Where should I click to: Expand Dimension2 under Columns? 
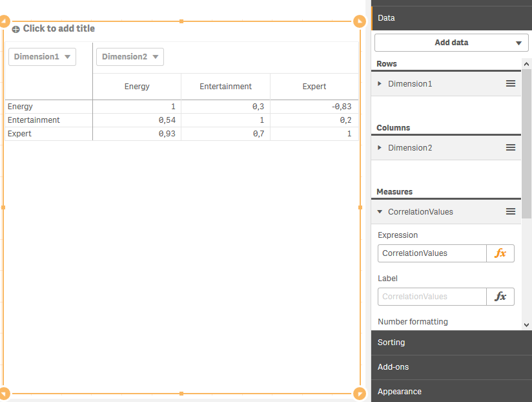click(380, 148)
